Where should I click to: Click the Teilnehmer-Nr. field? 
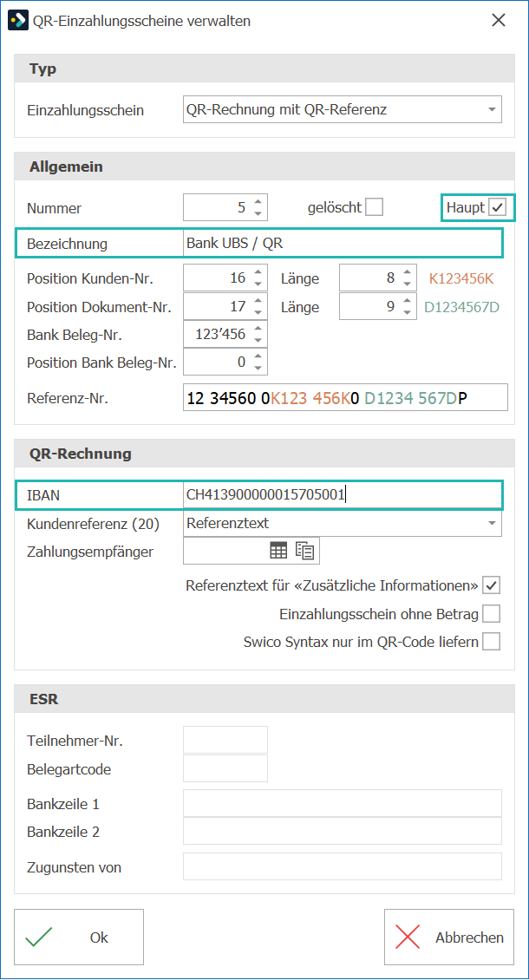click(225, 740)
